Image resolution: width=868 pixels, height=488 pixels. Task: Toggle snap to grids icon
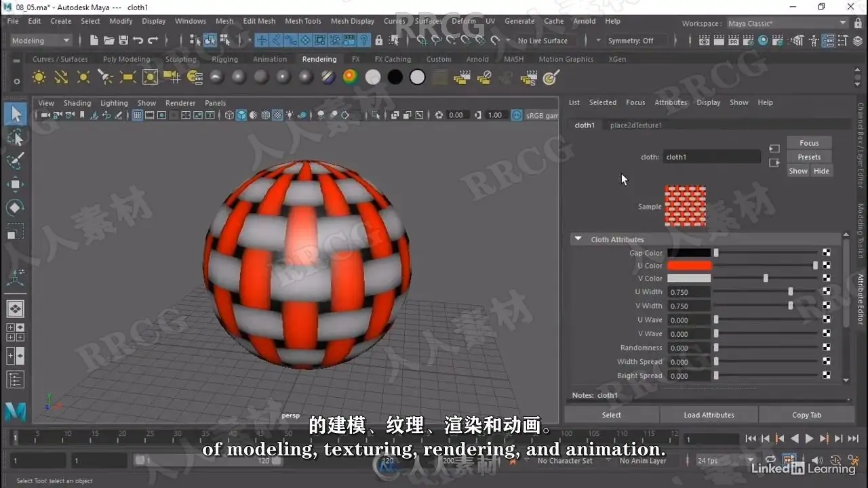421,41
